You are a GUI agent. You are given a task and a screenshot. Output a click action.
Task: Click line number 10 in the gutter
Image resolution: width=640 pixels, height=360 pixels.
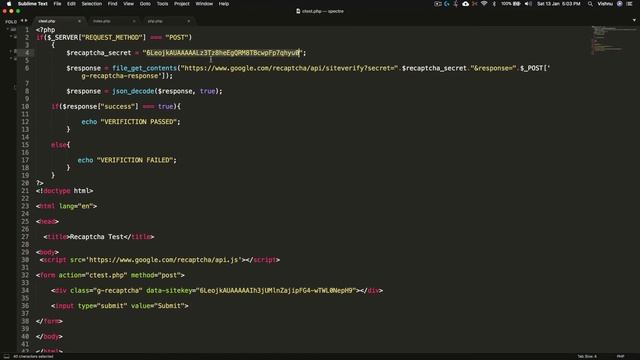25,107
